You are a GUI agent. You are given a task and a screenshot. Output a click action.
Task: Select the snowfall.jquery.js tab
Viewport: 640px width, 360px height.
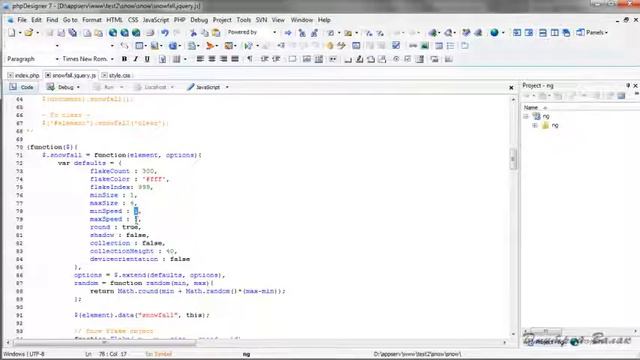click(71, 76)
